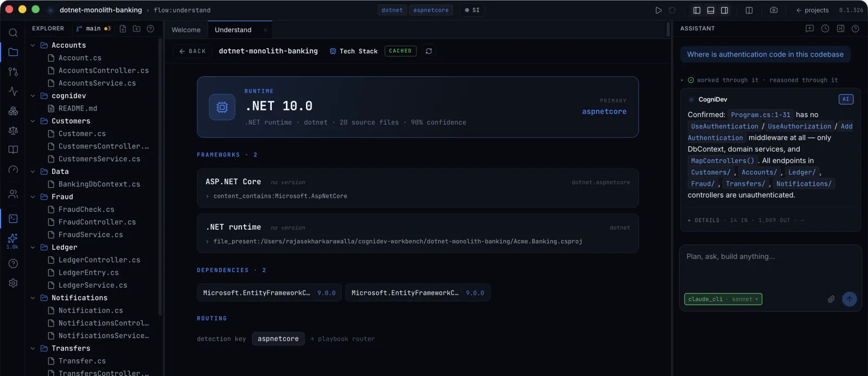Collapse the Data folder
Viewport: 868px width, 376px height.
point(33,172)
